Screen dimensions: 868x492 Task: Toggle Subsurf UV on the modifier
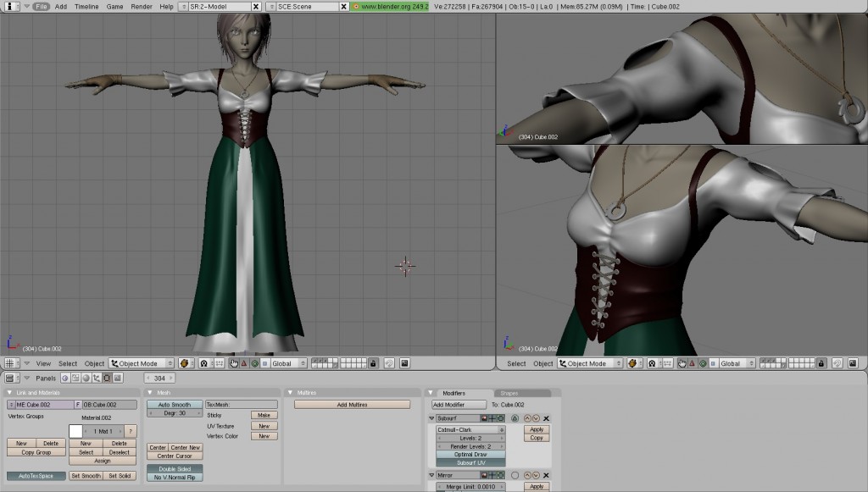pyautogui.click(x=470, y=461)
